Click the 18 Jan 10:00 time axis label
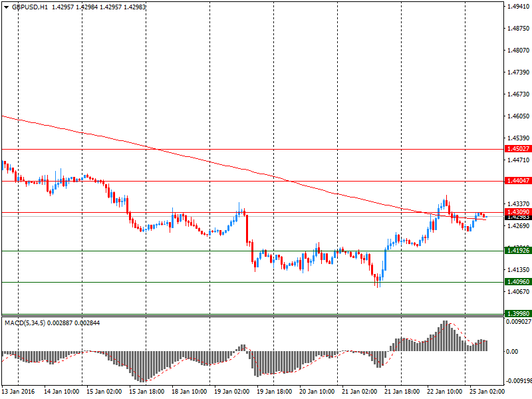Viewport: 532px width, 399px height. [190, 392]
